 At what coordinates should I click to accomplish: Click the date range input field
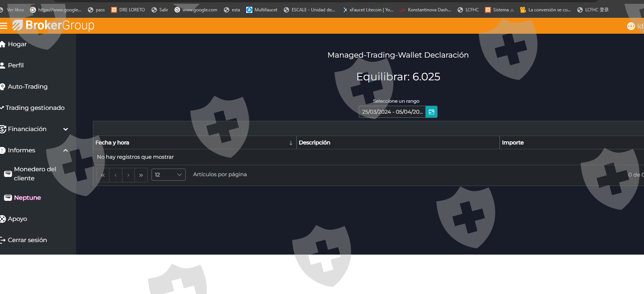(392, 112)
